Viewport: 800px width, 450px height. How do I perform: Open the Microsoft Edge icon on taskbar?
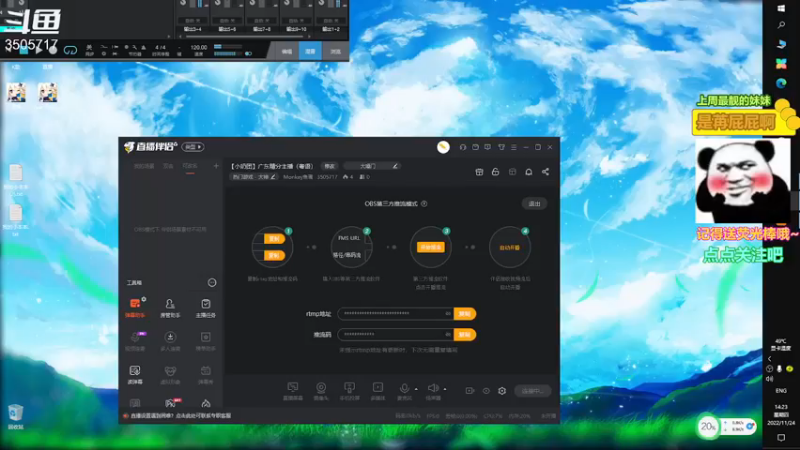tap(781, 83)
